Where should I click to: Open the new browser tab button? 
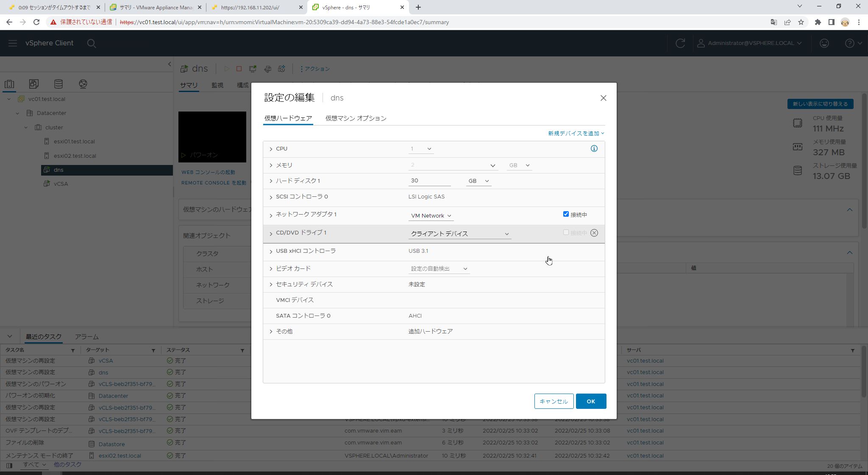pos(418,7)
